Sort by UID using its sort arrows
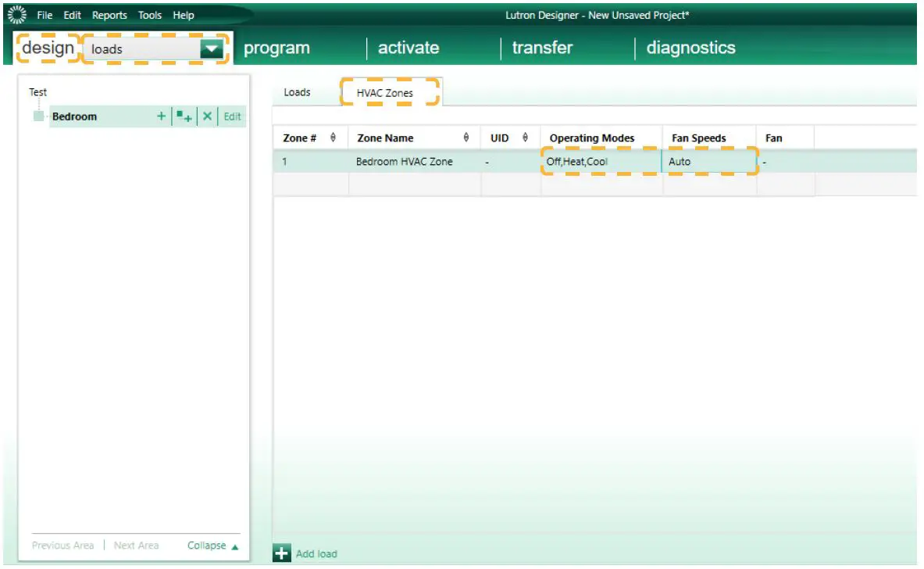 525,138
